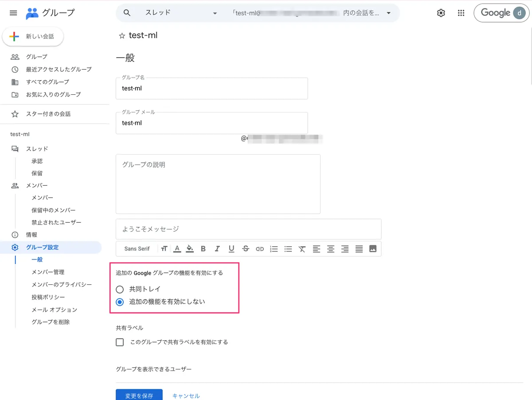Open the スレッド search scope dropdown
This screenshot has width=532, height=400.
tap(182, 13)
